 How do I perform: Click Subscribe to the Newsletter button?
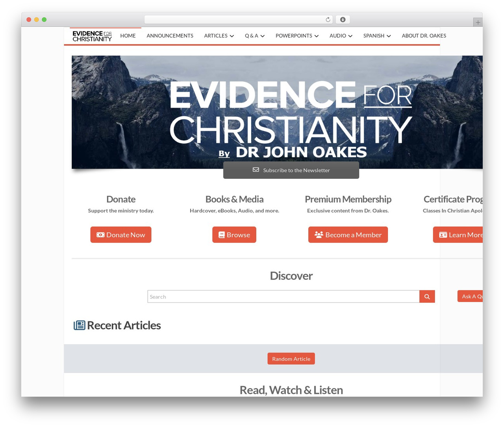291,170
